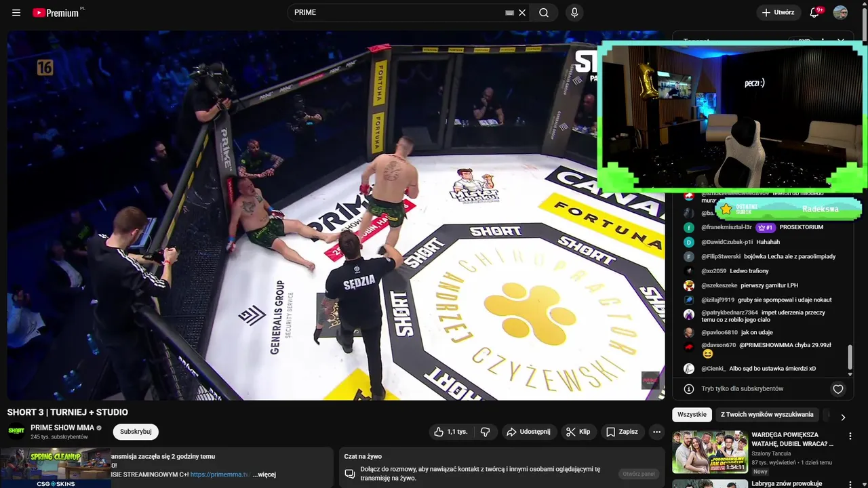Open primemma.tv link in description
The height and width of the screenshot is (488, 868).
pos(220,474)
